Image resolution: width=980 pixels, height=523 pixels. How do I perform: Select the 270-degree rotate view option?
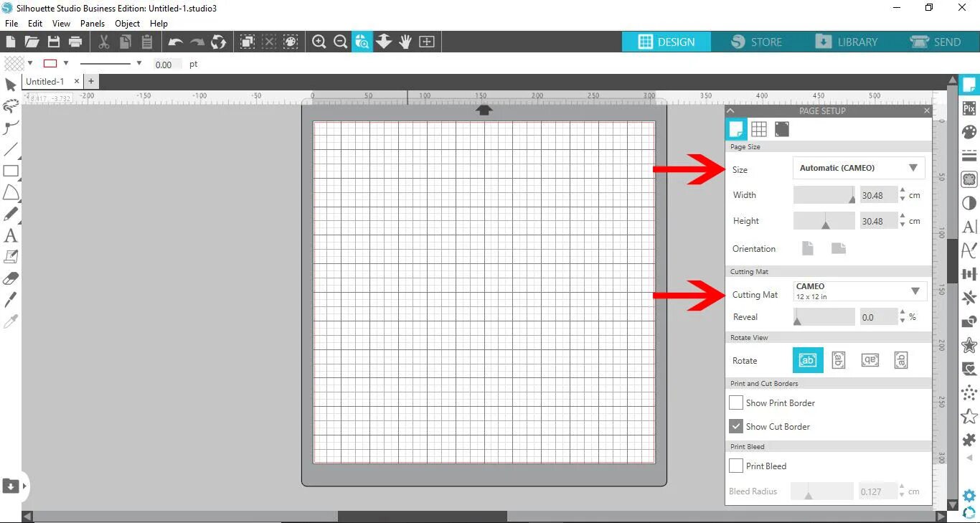click(x=902, y=360)
